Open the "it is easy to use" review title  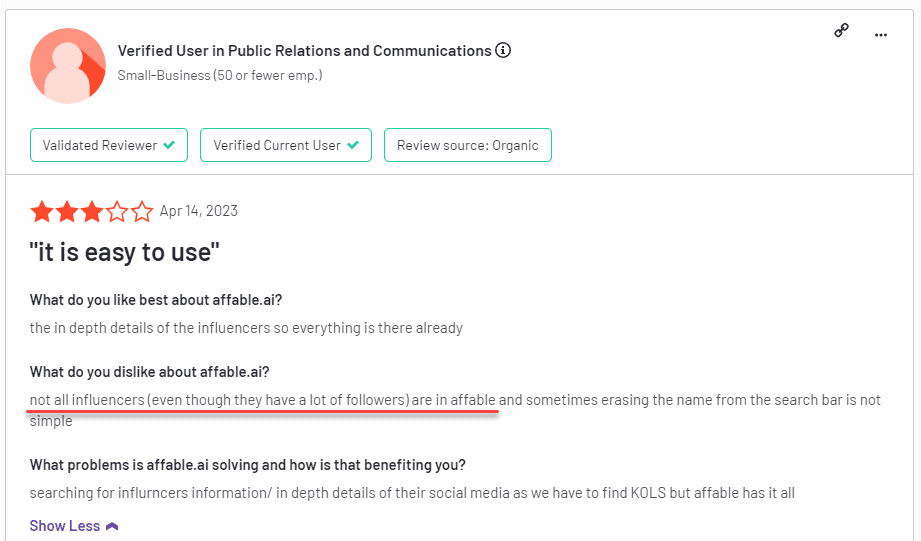click(x=124, y=252)
